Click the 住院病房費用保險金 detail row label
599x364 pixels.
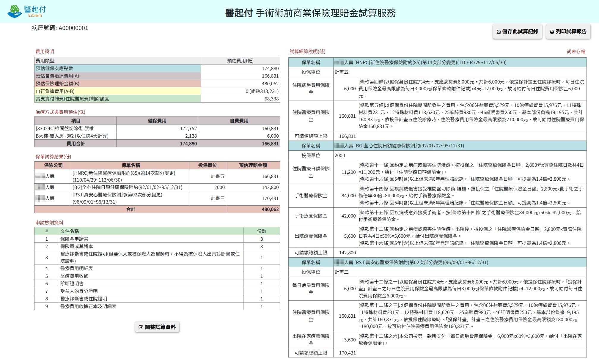point(311,89)
